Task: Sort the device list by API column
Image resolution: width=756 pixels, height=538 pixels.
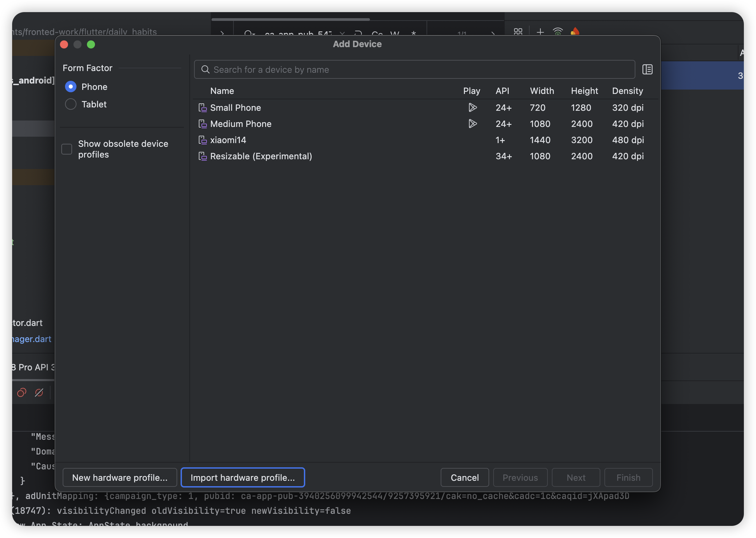Action: click(x=502, y=91)
